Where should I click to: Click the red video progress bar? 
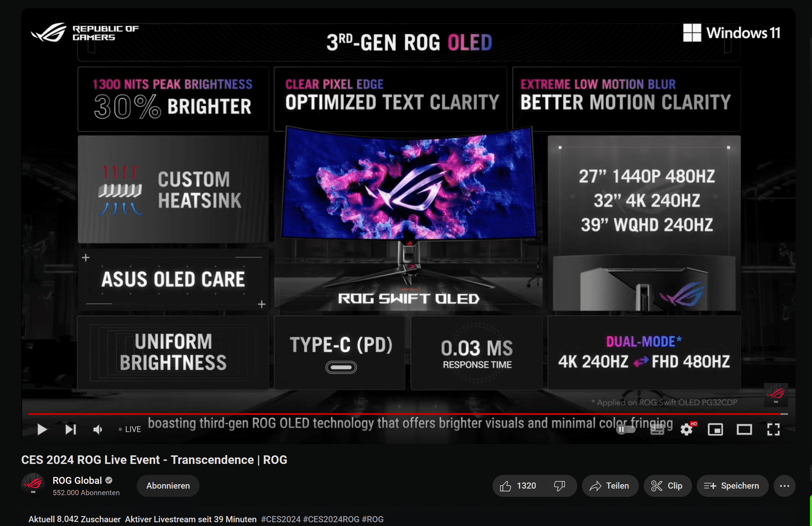[408, 414]
